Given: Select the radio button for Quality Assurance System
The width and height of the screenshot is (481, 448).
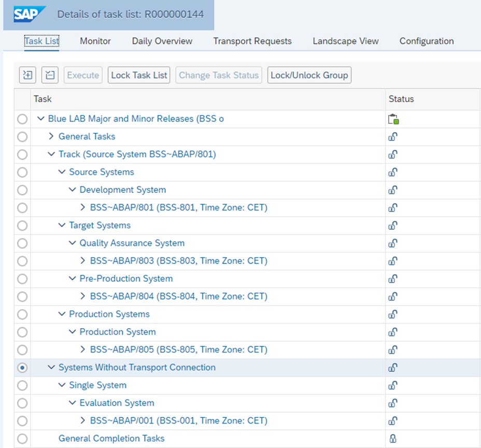Looking at the screenshot, I should click(22, 243).
